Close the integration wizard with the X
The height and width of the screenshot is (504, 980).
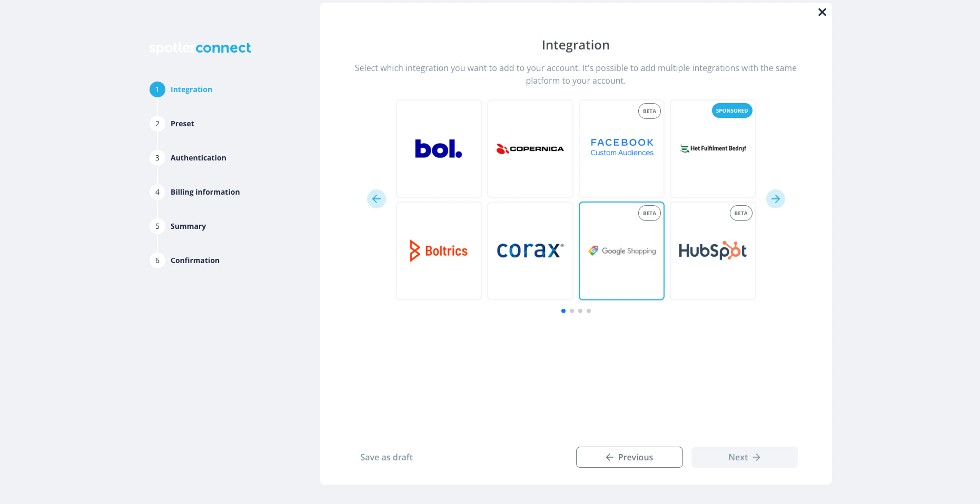[x=822, y=12]
